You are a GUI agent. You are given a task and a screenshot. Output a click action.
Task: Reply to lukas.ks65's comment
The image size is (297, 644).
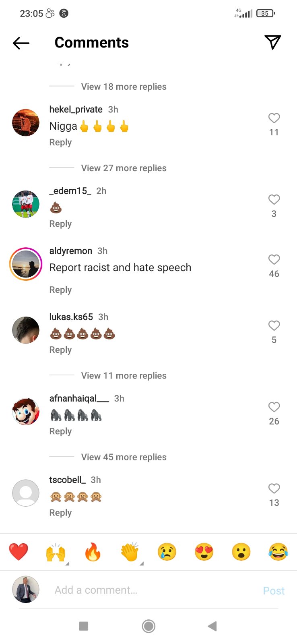(60, 350)
